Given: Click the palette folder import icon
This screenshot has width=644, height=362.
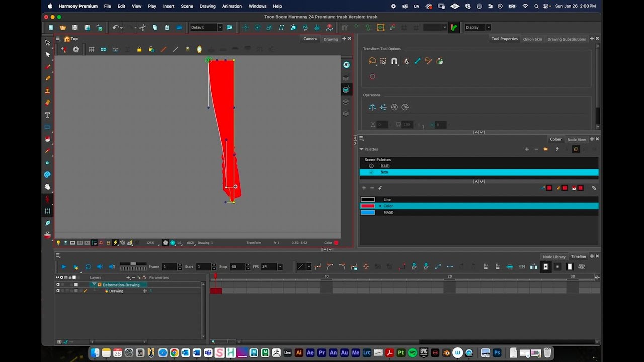Looking at the screenshot, I should (546, 149).
